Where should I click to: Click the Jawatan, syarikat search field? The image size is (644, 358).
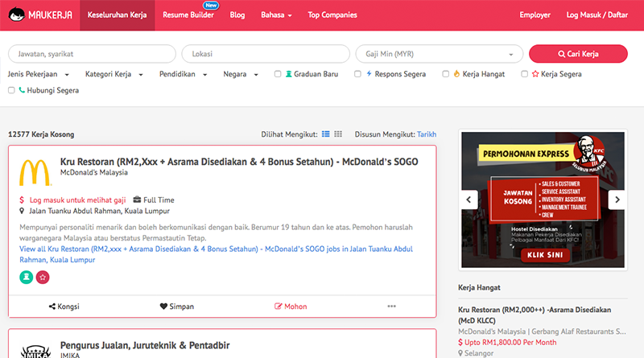click(92, 54)
